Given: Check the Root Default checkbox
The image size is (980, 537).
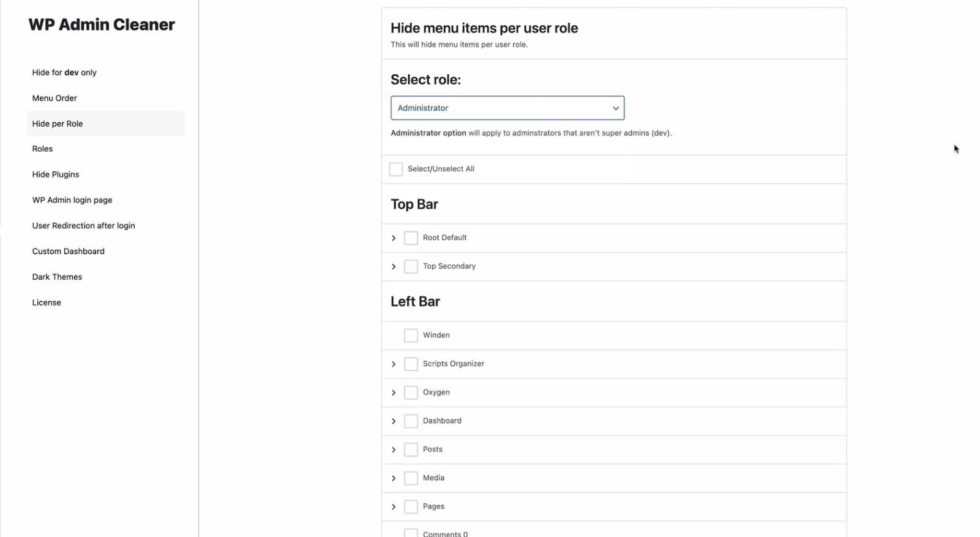Looking at the screenshot, I should coord(410,238).
